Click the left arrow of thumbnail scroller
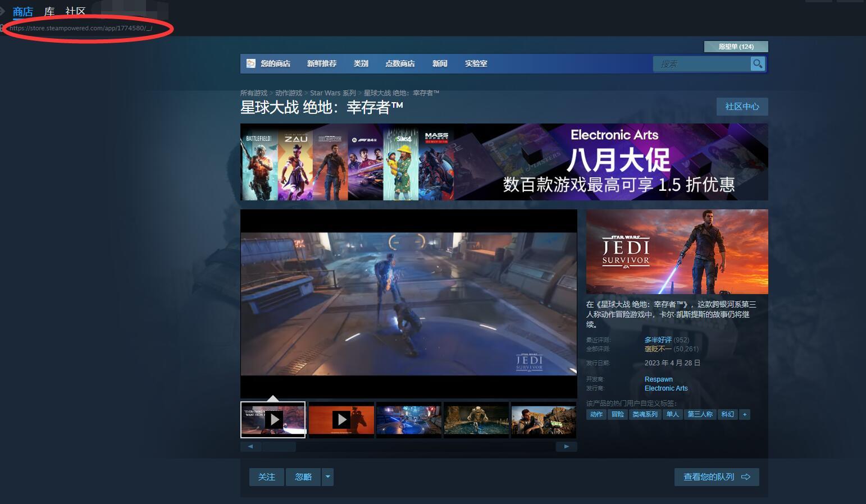This screenshot has width=866, height=504. coord(250,447)
